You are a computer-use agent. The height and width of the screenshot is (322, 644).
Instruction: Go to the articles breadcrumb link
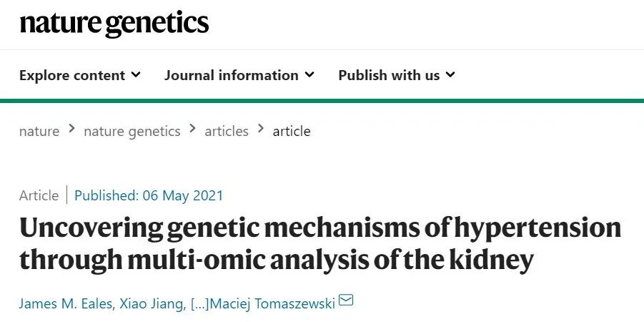coord(227,131)
